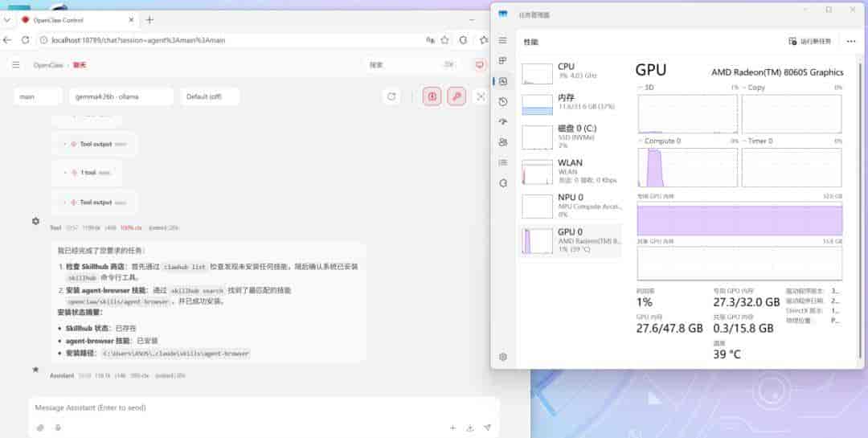The width and height of the screenshot is (868, 438).
Task: Select 磁盘 0 (C:) in performance list
Action: click(571, 136)
